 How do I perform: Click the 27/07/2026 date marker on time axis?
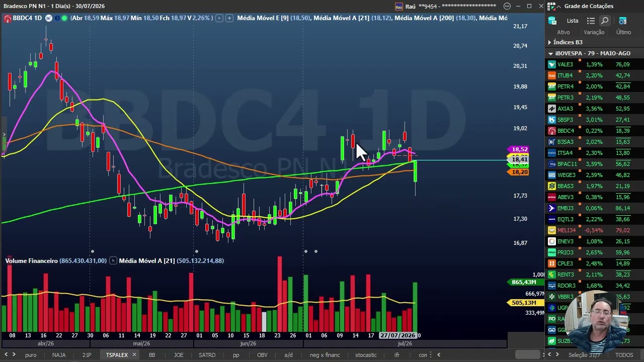397,335
